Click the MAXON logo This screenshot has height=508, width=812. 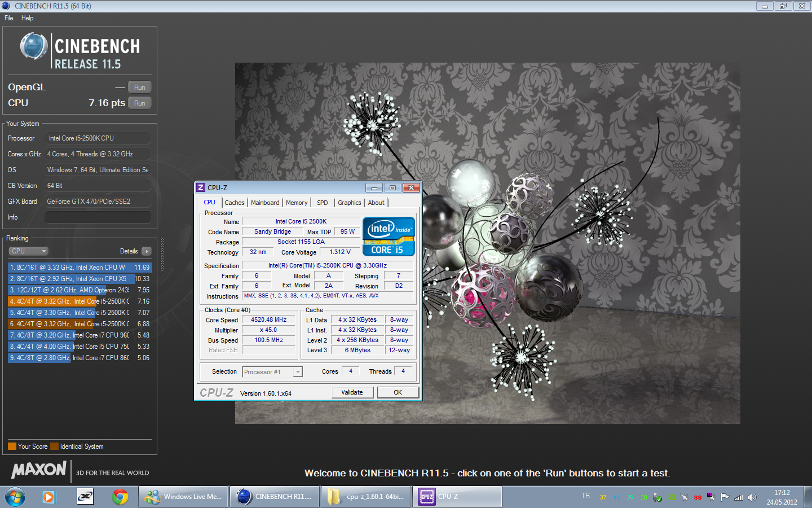(x=39, y=470)
